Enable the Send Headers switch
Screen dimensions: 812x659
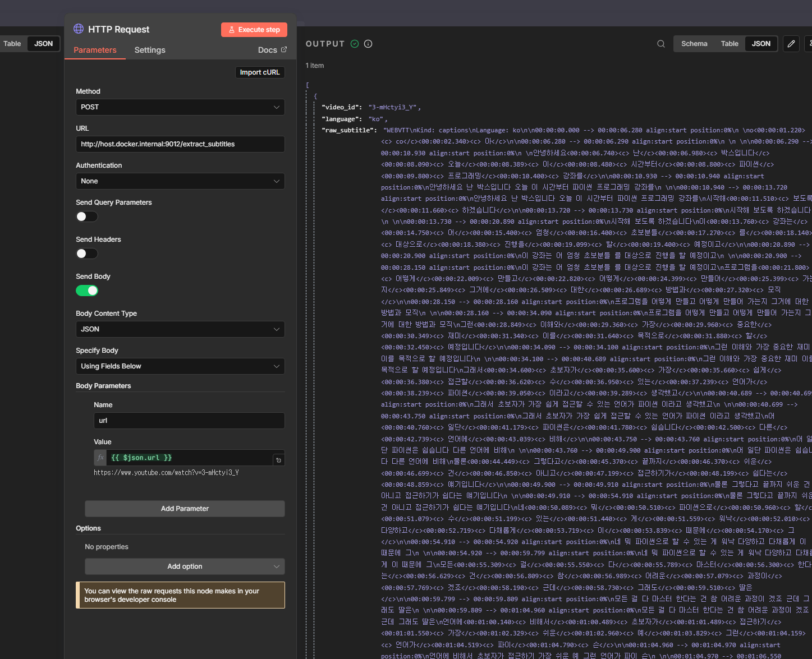[x=87, y=254]
